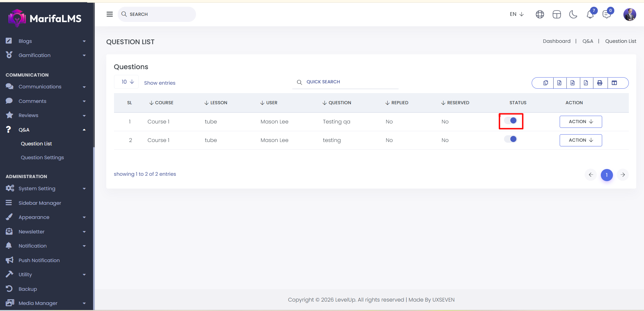Export the table to Excel
This screenshot has width=644, height=311.
coord(559,83)
